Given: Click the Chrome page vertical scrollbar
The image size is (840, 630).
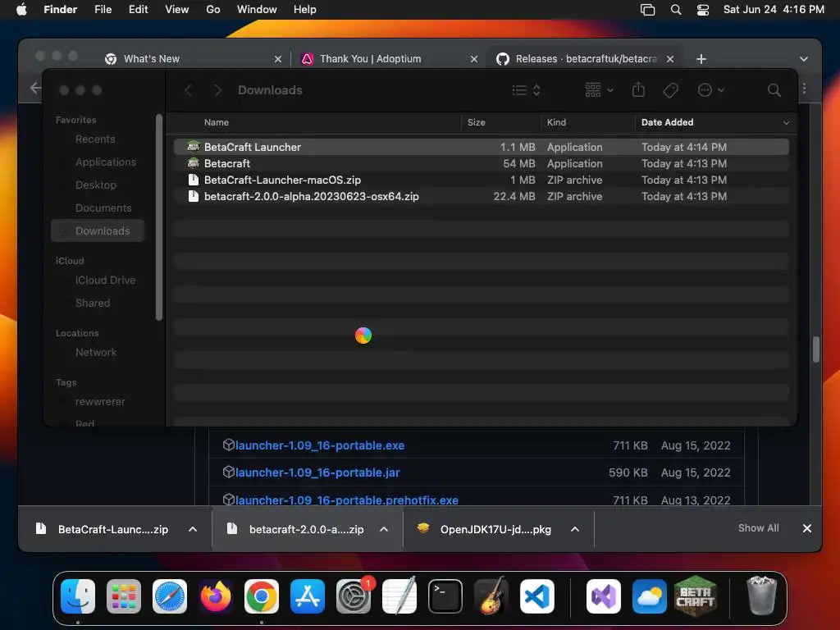Looking at the screenshot, I should point(816,349).
